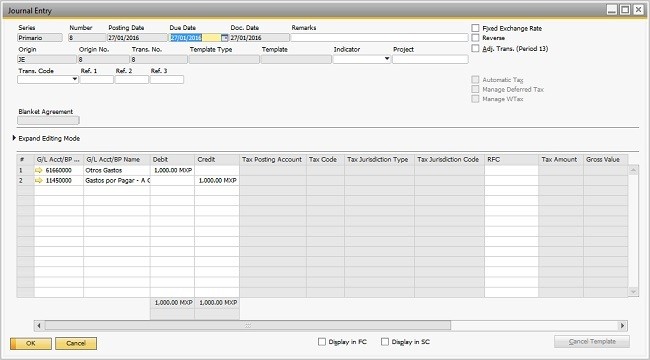Open the Due Date calendar picker
The width and height of the screenshot is (650, 360).
[224, 38]
